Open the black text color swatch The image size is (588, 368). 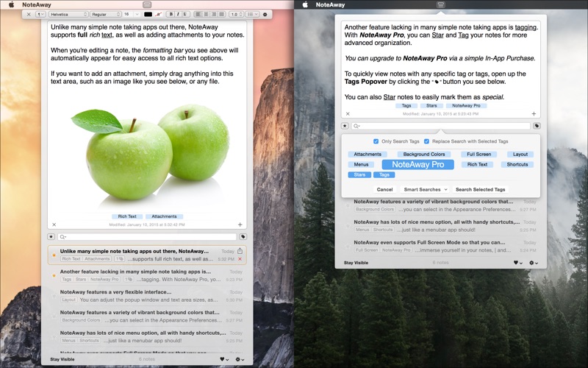(148, 14)
